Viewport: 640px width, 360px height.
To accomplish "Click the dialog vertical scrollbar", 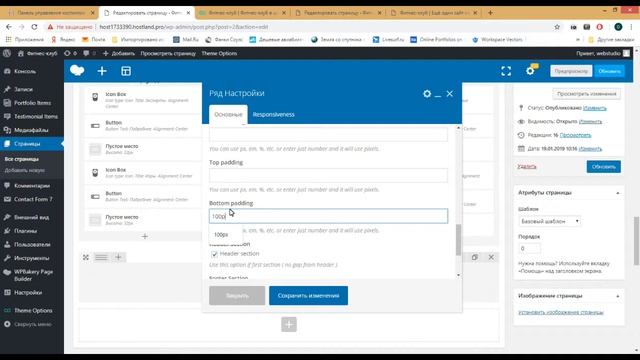I will pos(458,239).
